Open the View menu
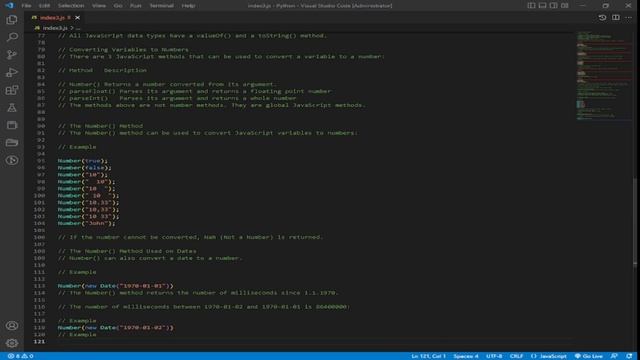640x360 pixels. pyautogui.click(x=99, y=6)
